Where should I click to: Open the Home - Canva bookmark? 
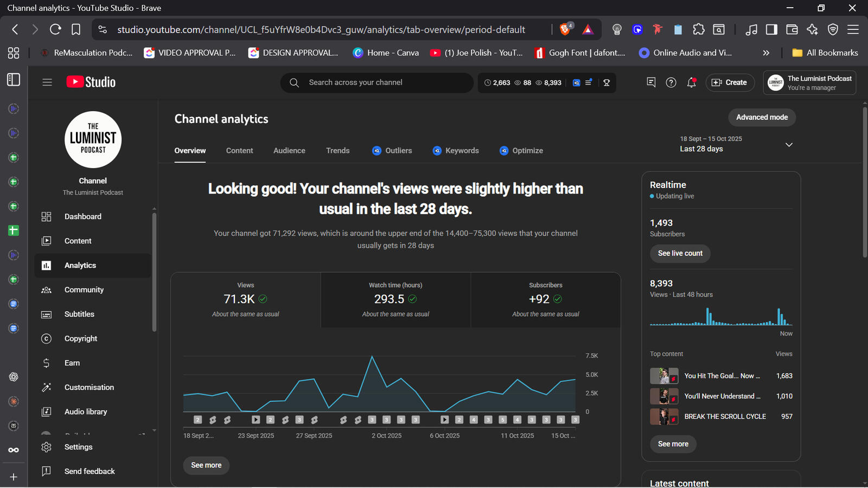click(x=386, y=53)
